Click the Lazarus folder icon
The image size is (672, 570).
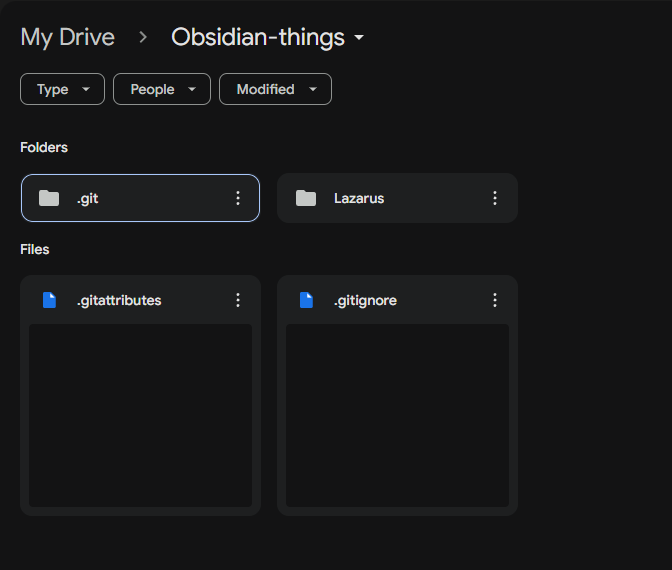(306, 198)
